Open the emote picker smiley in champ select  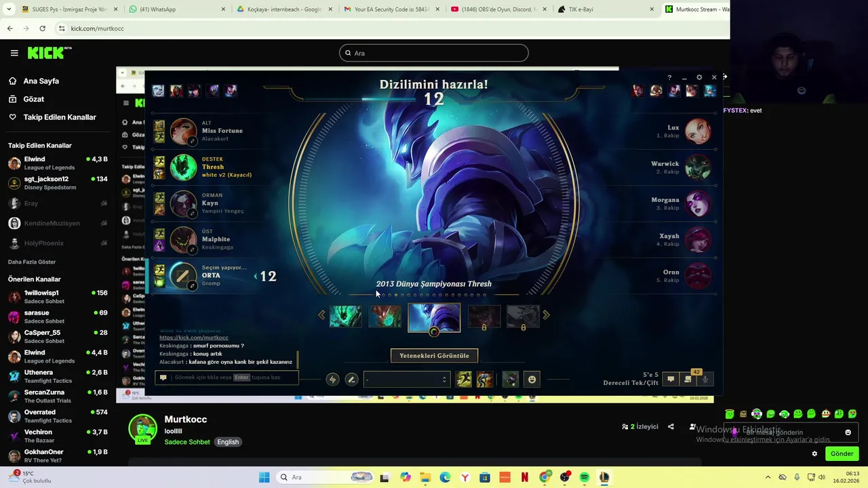532,380
